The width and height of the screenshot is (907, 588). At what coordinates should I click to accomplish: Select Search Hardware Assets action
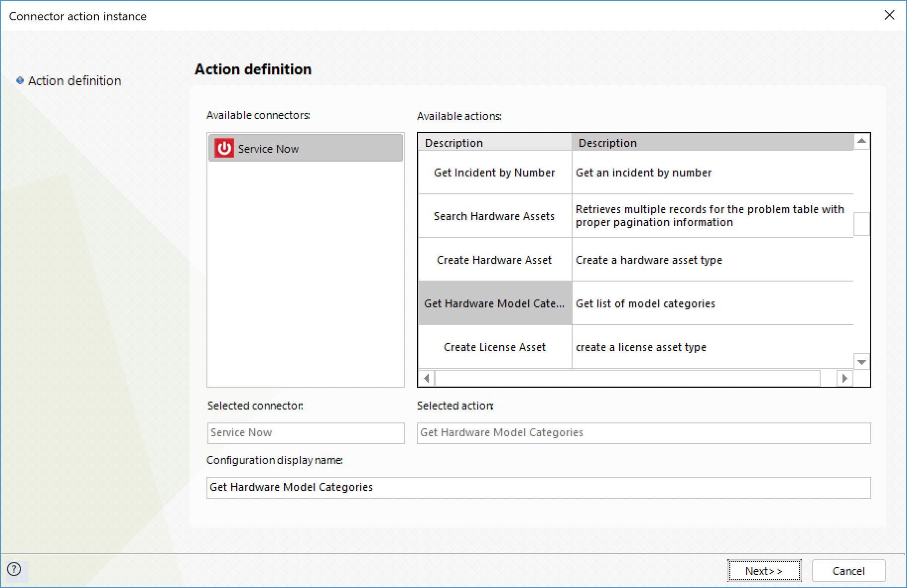[495, 216]
